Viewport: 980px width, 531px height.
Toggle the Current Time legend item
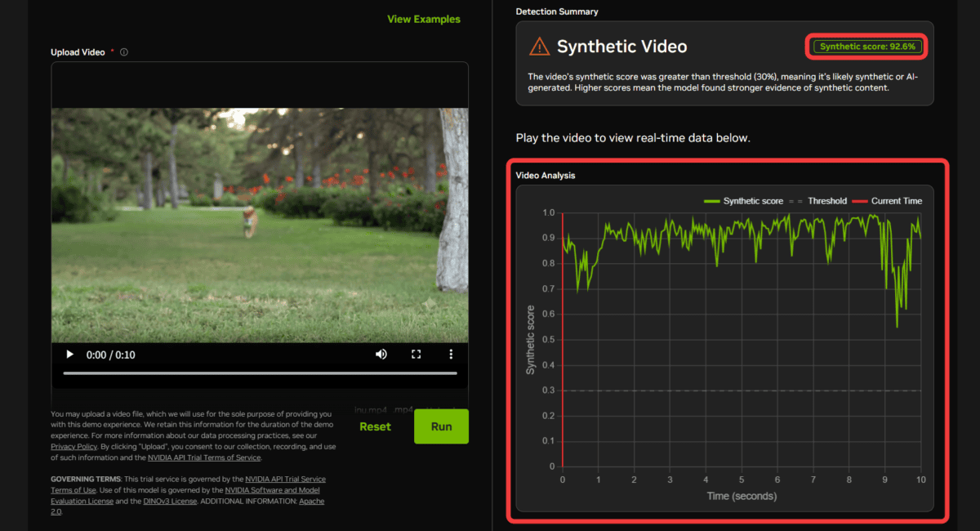click(888, 201)
